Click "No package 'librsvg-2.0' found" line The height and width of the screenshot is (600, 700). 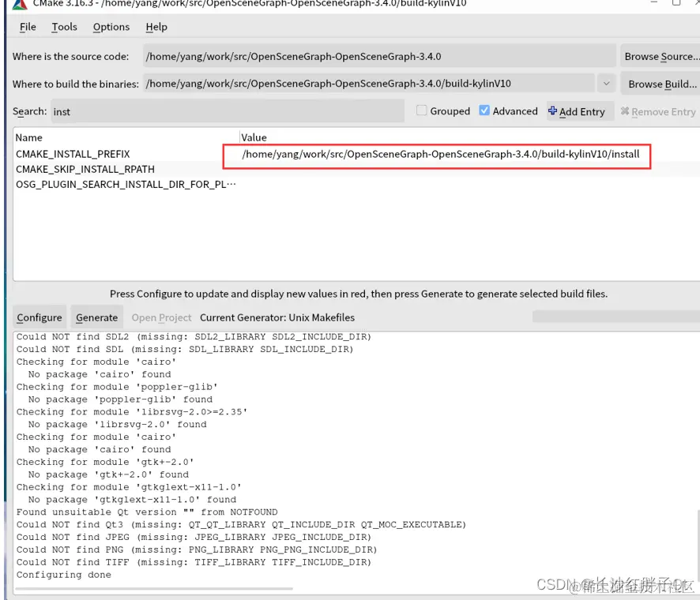[118, 424]
